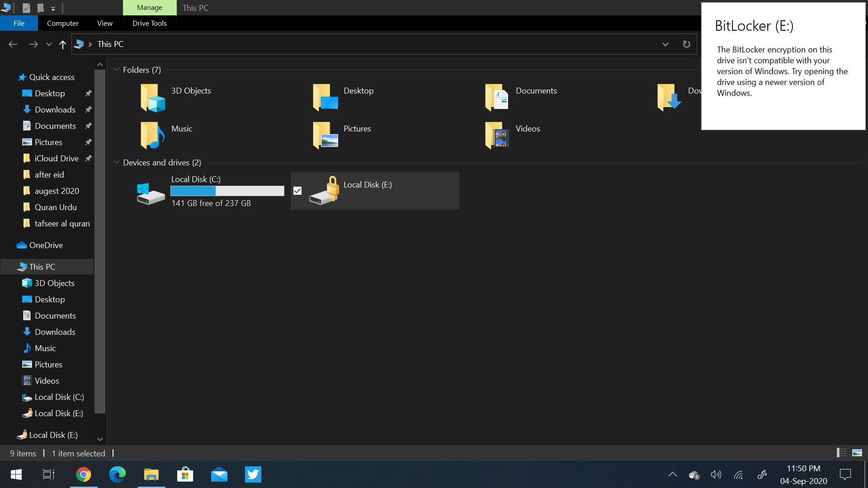Go up one level with Up arrow
868x488 pixels.
[x=62, y=44]
